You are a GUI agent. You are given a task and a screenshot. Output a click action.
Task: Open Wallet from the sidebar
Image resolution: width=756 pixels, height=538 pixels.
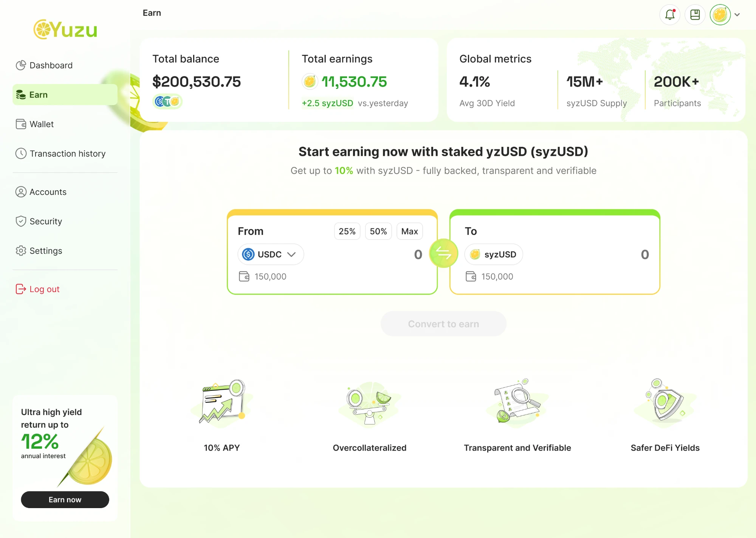tap(65, 124)
